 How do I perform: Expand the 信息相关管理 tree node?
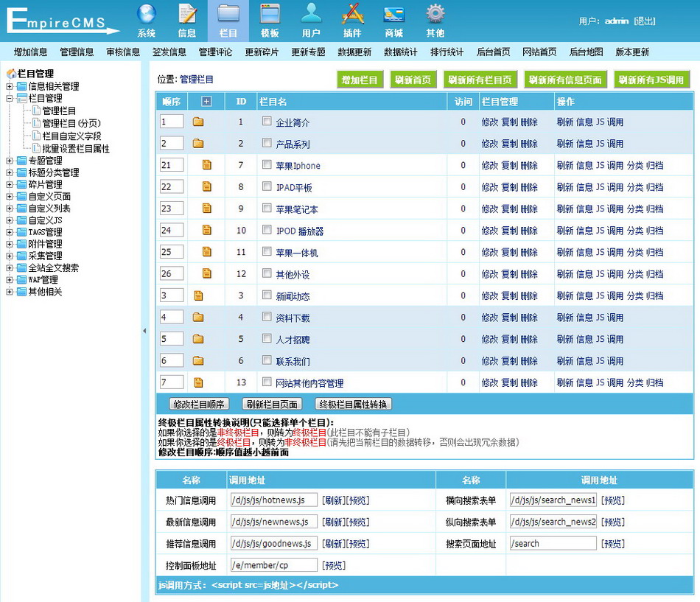tap(10, 86)
